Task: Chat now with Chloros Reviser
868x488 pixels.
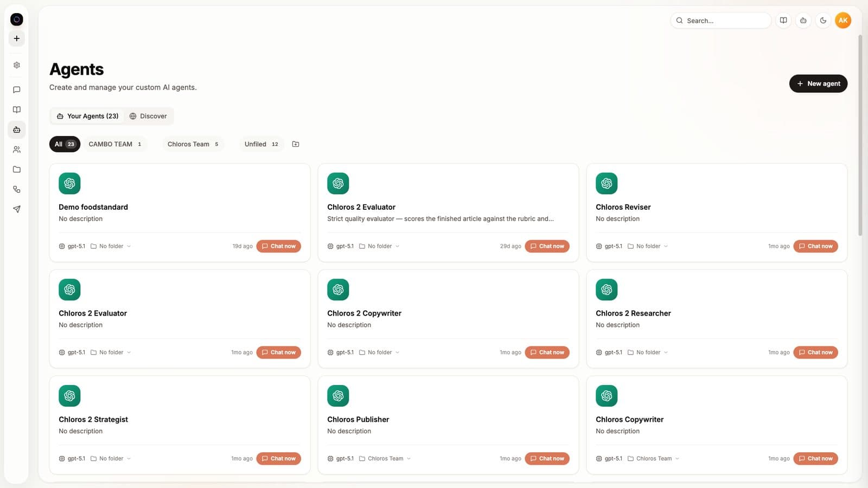Action: click(x=815, y=246)
